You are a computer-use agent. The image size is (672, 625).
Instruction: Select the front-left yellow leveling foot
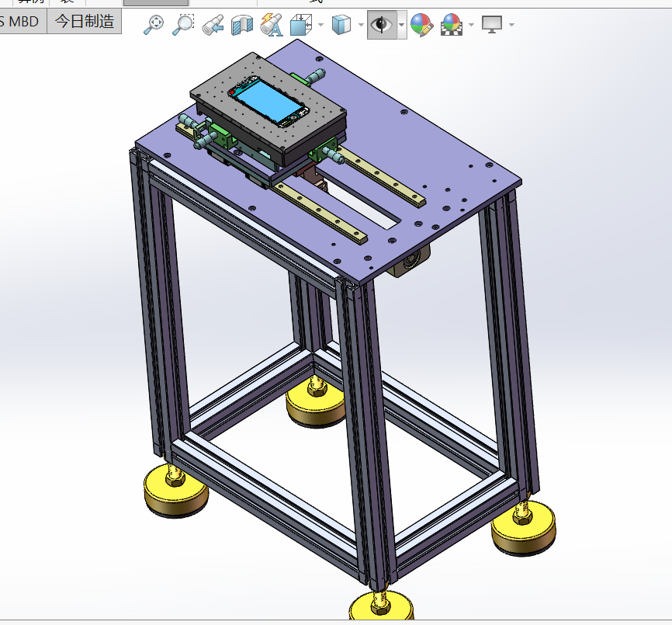[x=176, y=491]
